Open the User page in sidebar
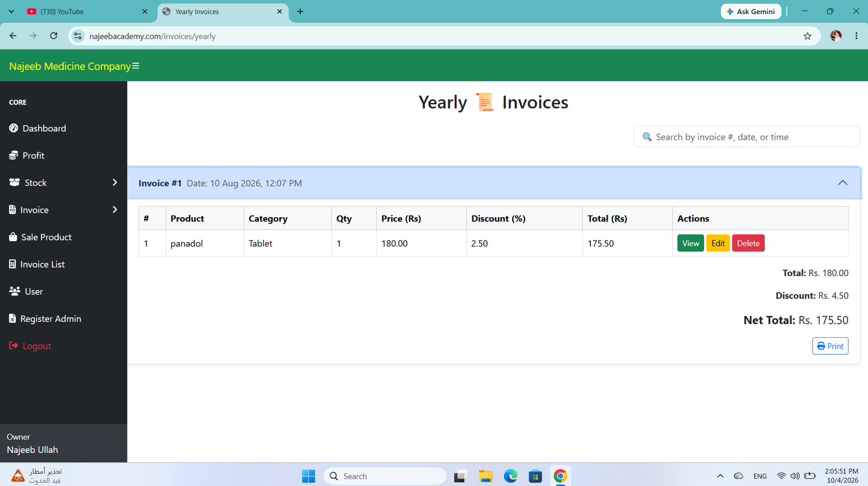Viewport: 868px width, 486px height. click(x=26, y=291)
